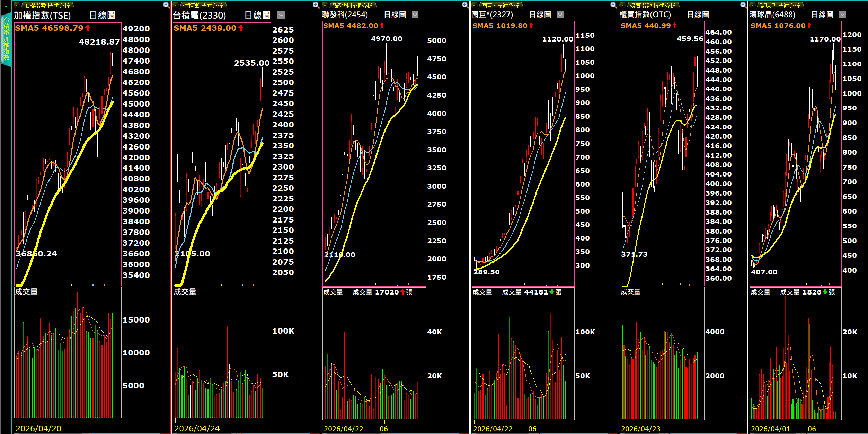Click the 成交量 1826 張 volume readout

click(x=807, y=292)
